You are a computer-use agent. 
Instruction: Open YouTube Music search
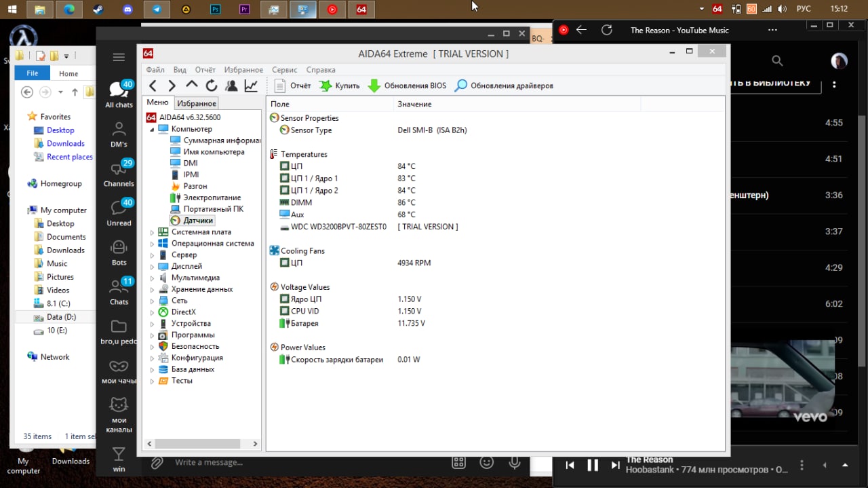(777, 61)
